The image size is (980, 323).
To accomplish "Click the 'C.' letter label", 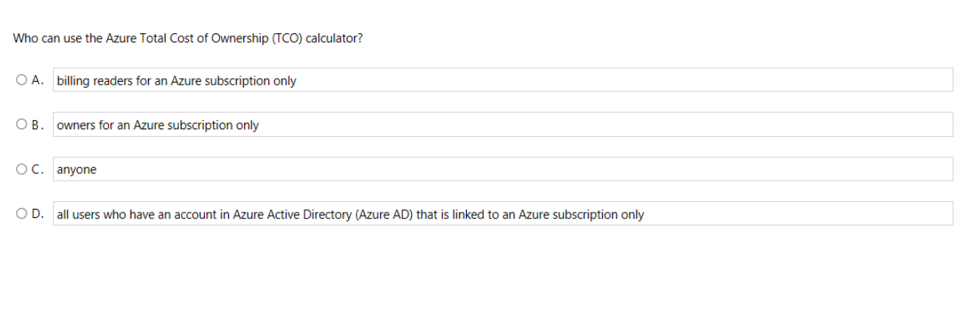I will 38,169.
